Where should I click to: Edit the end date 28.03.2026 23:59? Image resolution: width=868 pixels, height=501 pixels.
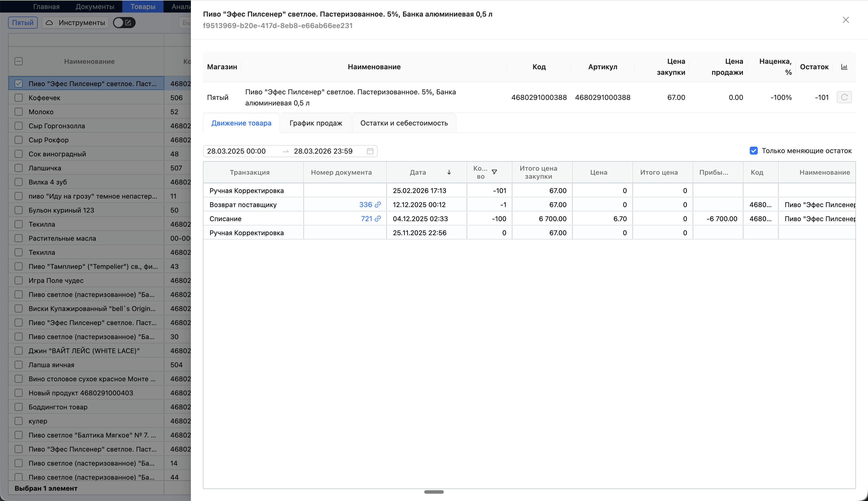click(323, 151)
